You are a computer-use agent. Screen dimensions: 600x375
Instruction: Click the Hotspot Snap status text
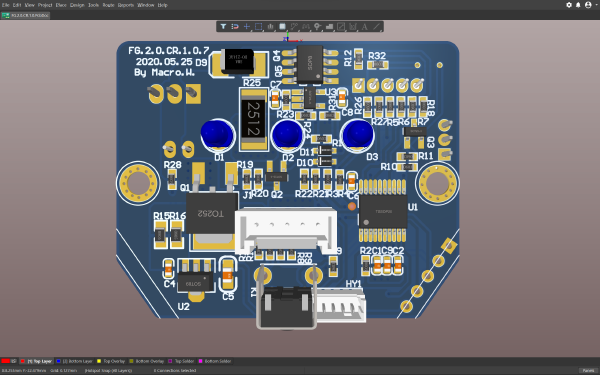tap(108, 370)
